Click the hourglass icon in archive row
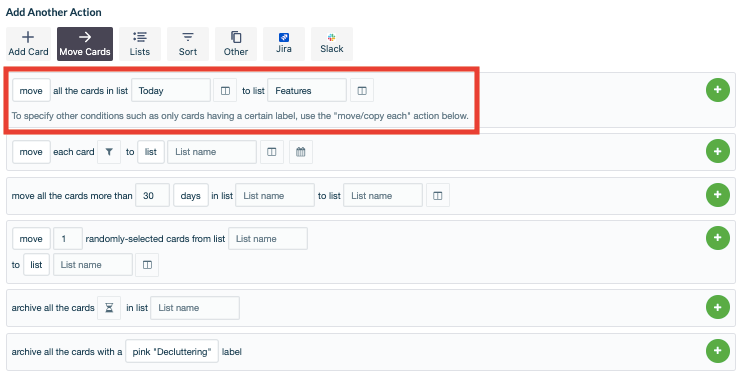738x382 pixels. click(x=109, y=308)
